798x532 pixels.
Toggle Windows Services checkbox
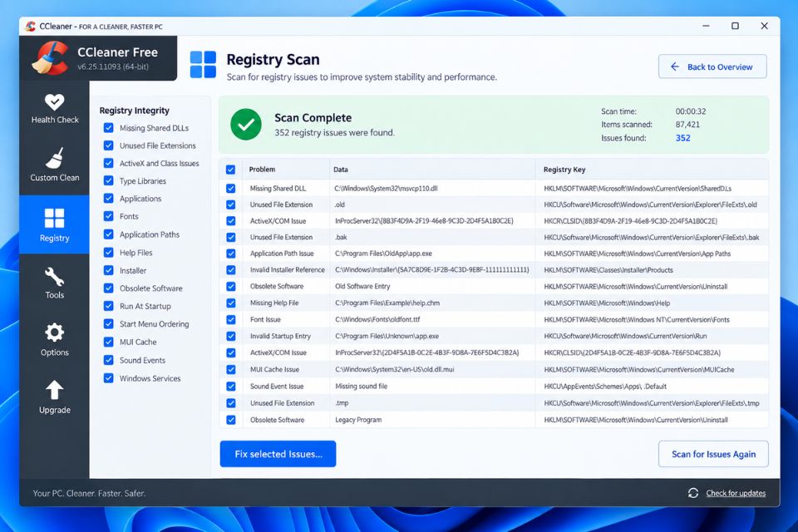108,378
